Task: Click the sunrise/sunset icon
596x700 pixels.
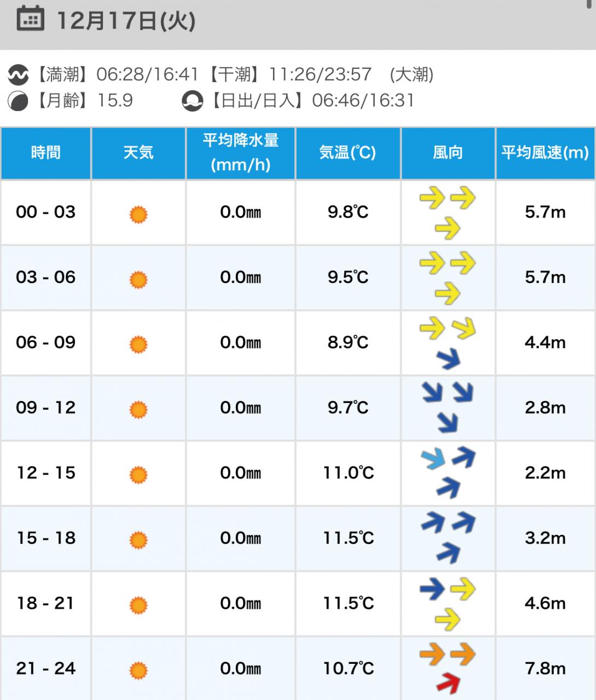Action: pyautogui.click(x=192, y=101)
